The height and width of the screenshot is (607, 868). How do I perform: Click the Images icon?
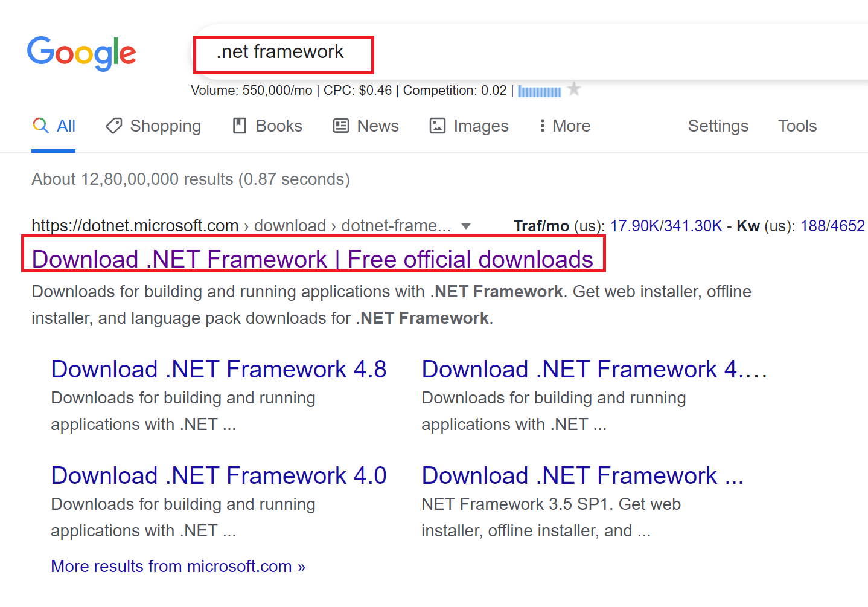point(437,126)
